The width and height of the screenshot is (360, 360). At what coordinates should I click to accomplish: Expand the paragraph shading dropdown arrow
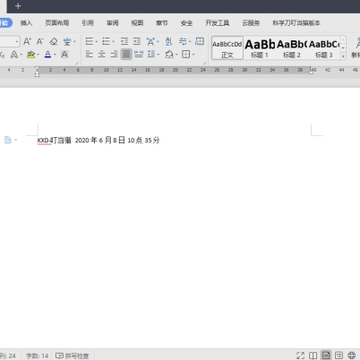point(177,54)
